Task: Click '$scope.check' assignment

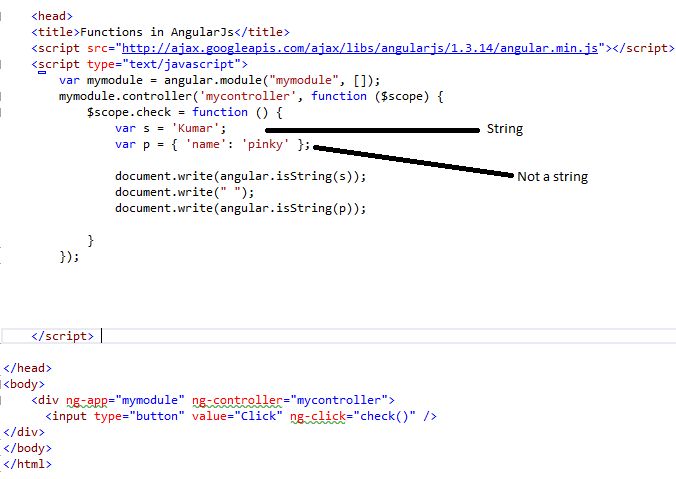Action: [129, 112]
